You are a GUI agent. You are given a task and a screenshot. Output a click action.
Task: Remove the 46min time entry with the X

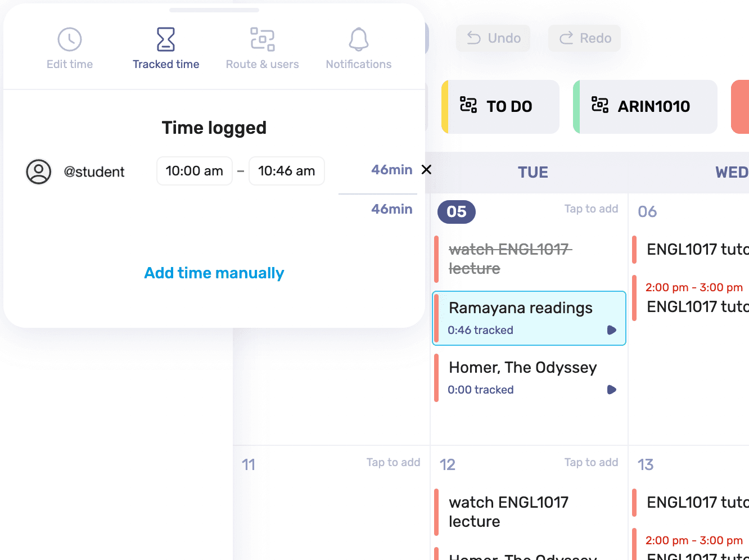pos(426,169)
